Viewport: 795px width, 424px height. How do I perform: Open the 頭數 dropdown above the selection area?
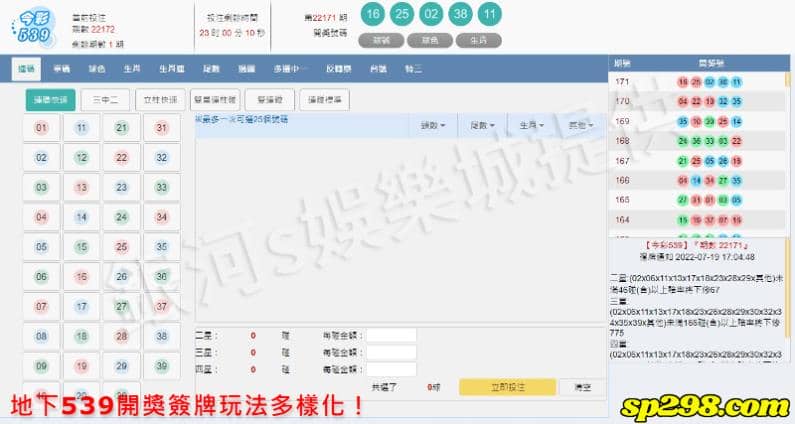[x=433, y=125]
